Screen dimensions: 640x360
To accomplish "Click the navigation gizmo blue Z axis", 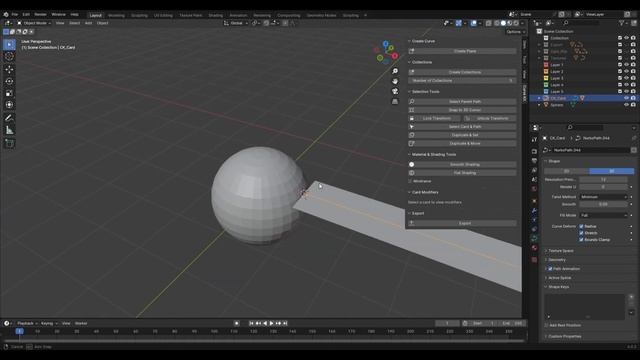I will pos(385,43).
